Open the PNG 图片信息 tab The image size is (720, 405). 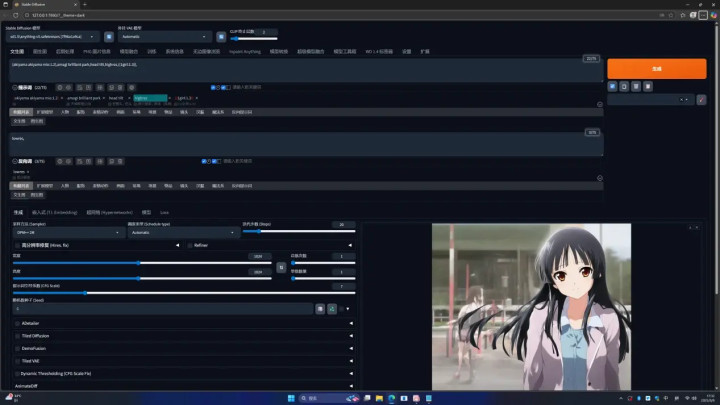coord(97,51)
